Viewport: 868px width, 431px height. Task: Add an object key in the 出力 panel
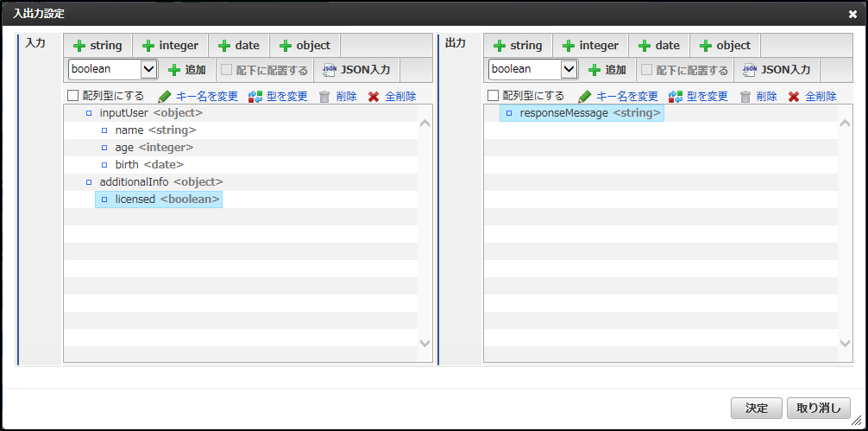[x=725, y=46]
